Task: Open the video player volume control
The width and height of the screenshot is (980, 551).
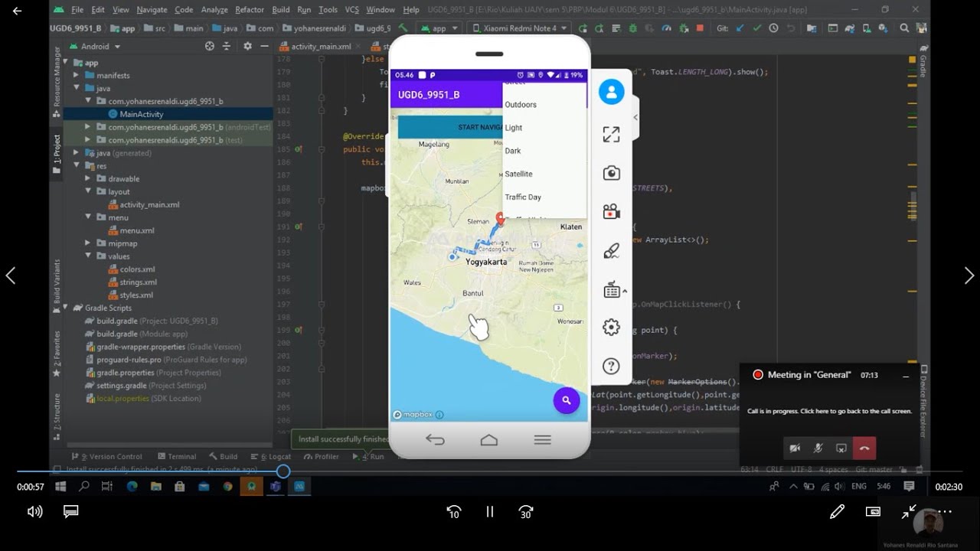Action: click(x=34, y=512)
